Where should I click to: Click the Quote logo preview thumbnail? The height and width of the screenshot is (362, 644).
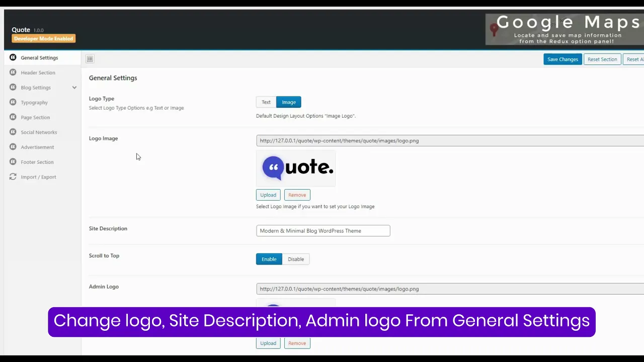pos(296,168)
